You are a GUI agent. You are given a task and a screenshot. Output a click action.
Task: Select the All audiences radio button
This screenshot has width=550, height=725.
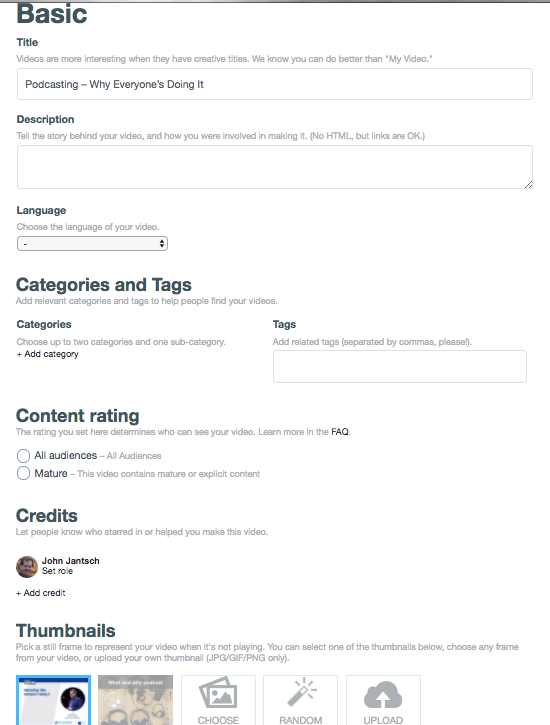[24, 456]
